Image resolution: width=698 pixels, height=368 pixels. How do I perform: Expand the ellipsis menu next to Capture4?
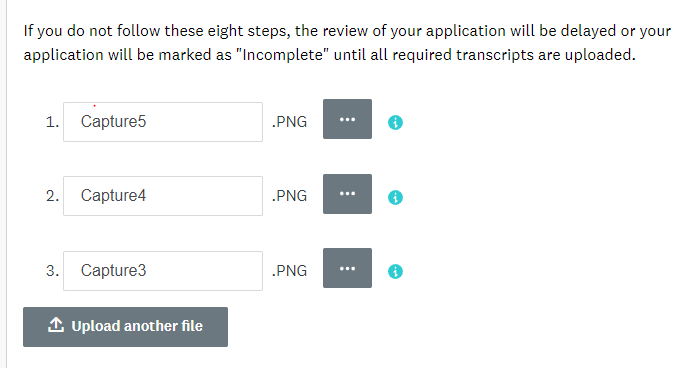point(347,194)
